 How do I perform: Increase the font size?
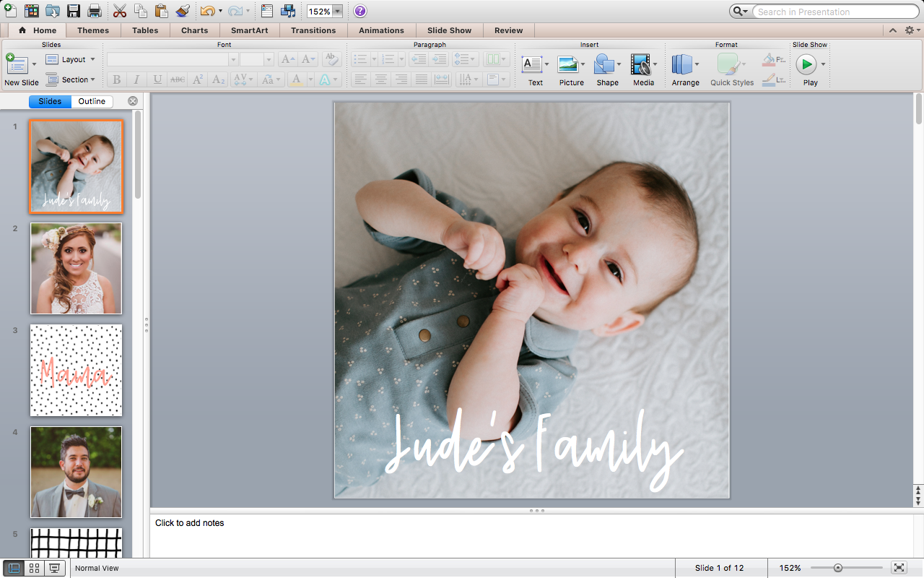click(287, 59)
